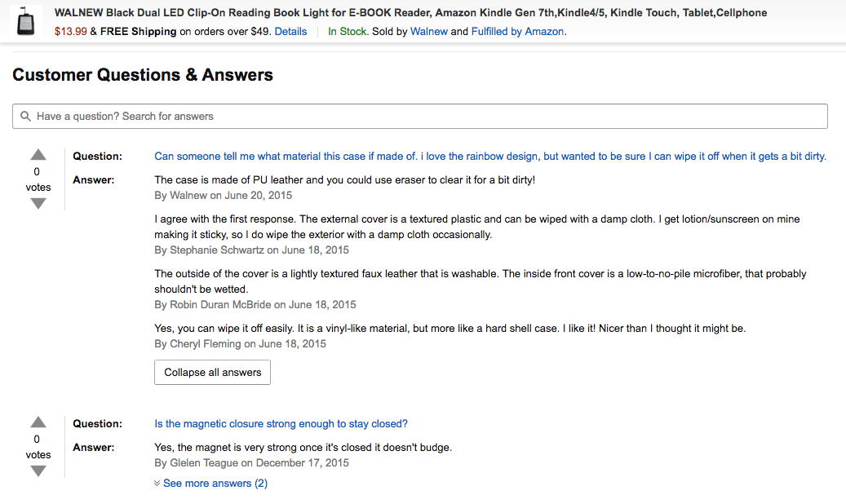The image size is (846, 504).
Task: Upvote the question about case material
Action: coord(38,153)
